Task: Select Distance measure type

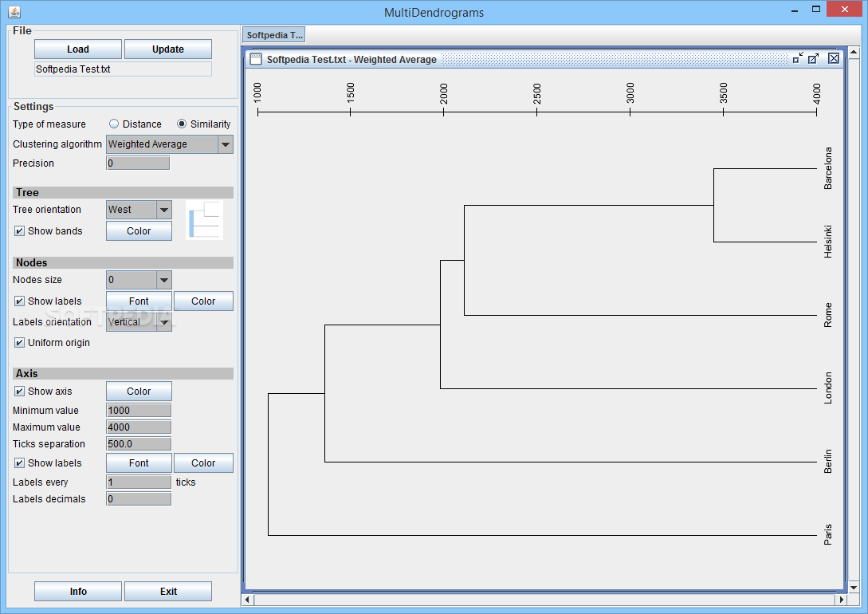Action: click(114, 124)
